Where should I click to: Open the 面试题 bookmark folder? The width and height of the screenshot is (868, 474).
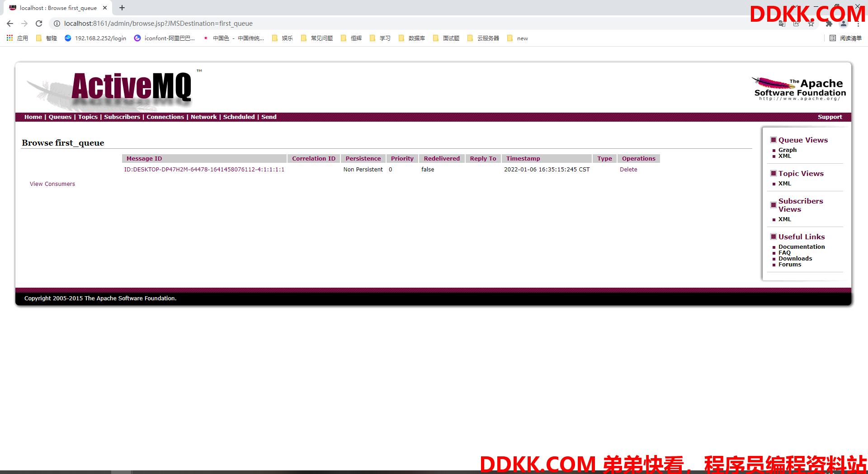[446, 38]
